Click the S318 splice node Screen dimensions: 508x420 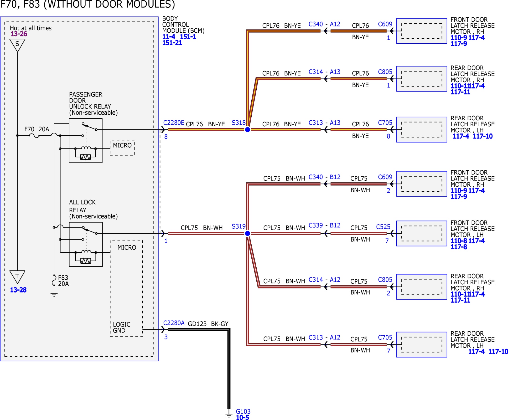click(248, 130)
